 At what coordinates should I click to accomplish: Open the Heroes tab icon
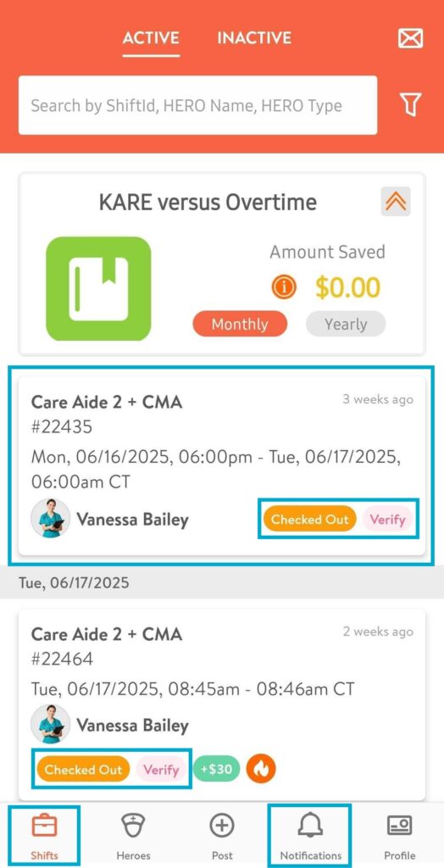(133, 827)
